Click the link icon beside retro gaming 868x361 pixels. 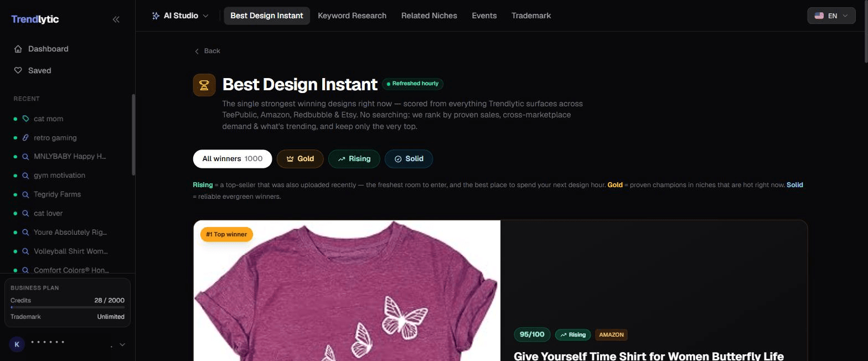coord(25,137)
